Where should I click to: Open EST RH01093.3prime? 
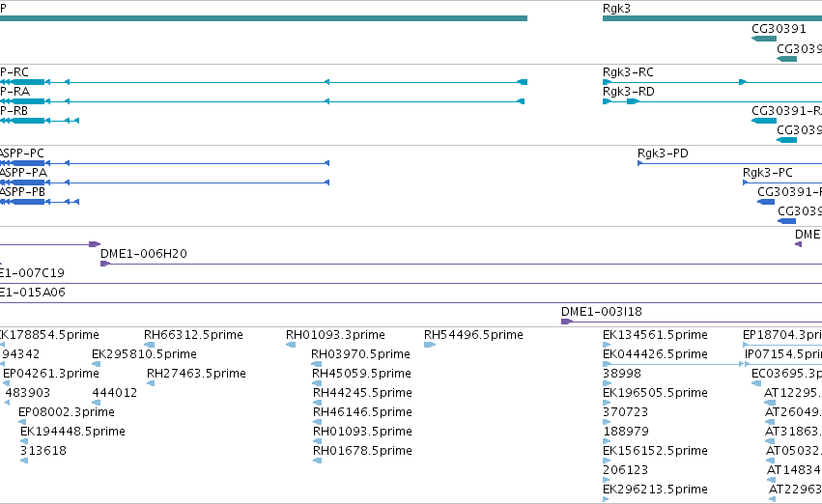tap(335, 335)
